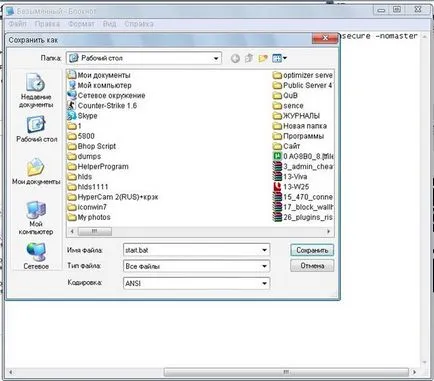
Task: Select the My photos folder
Action: click(x=89, y=217)
